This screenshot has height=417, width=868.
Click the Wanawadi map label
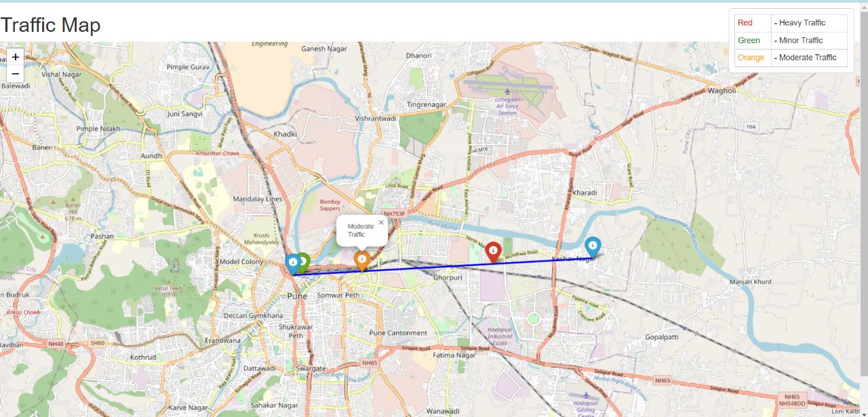coord(443,411)
